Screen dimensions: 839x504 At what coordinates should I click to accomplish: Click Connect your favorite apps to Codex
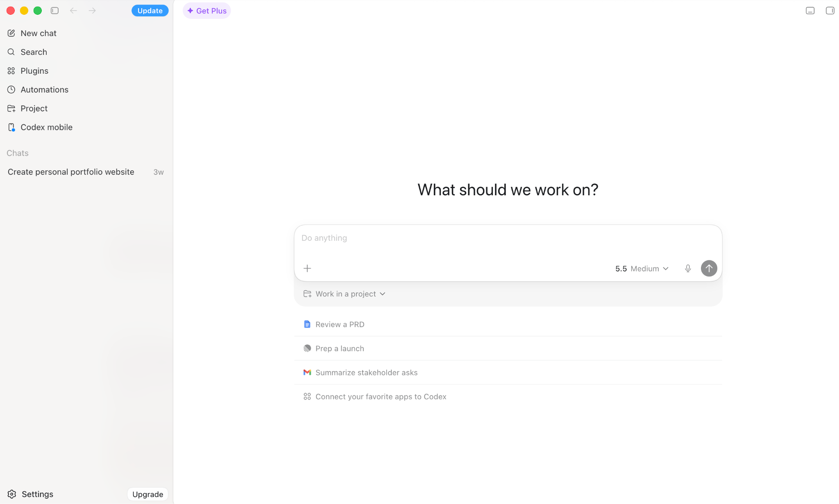coord(508,397)
